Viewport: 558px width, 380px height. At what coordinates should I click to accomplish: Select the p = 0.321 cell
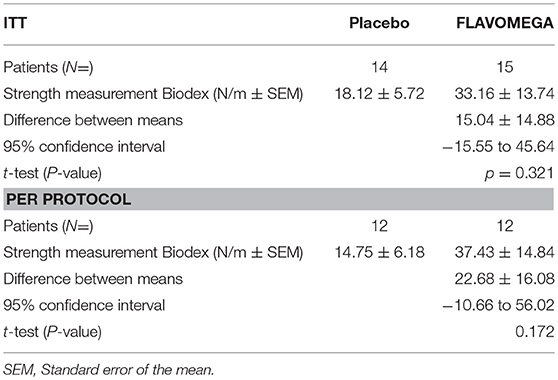pos(520,173)
